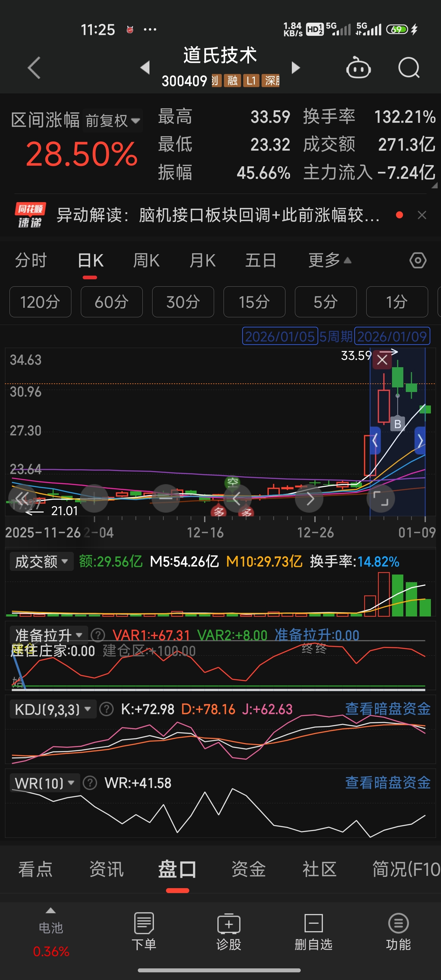Expand chart to fullscreen

380,498
